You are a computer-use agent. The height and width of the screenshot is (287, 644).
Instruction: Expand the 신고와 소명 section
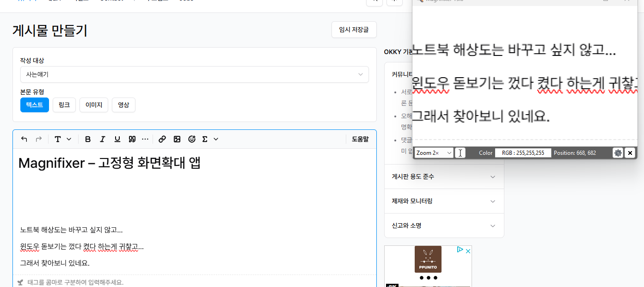coord(444,226)
